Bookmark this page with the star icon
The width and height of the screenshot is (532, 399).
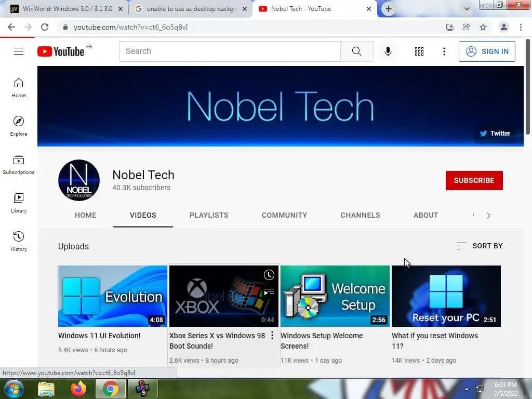[483, 27]
